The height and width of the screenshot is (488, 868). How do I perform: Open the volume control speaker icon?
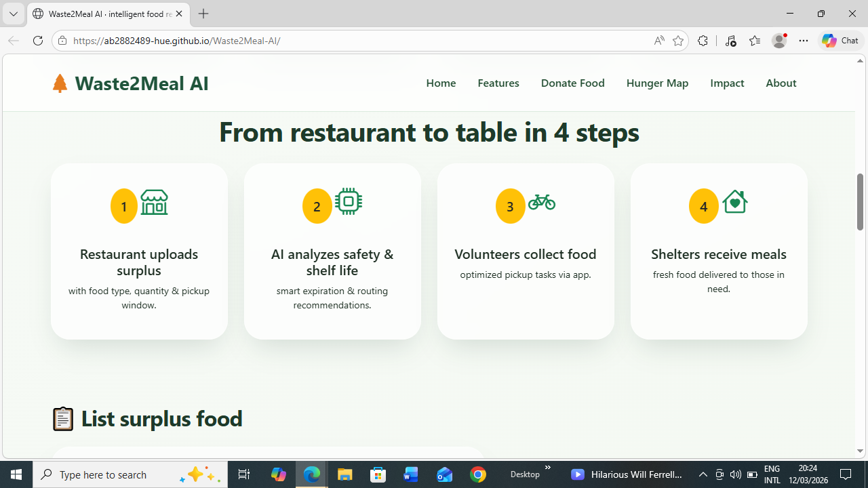point(735,474)
